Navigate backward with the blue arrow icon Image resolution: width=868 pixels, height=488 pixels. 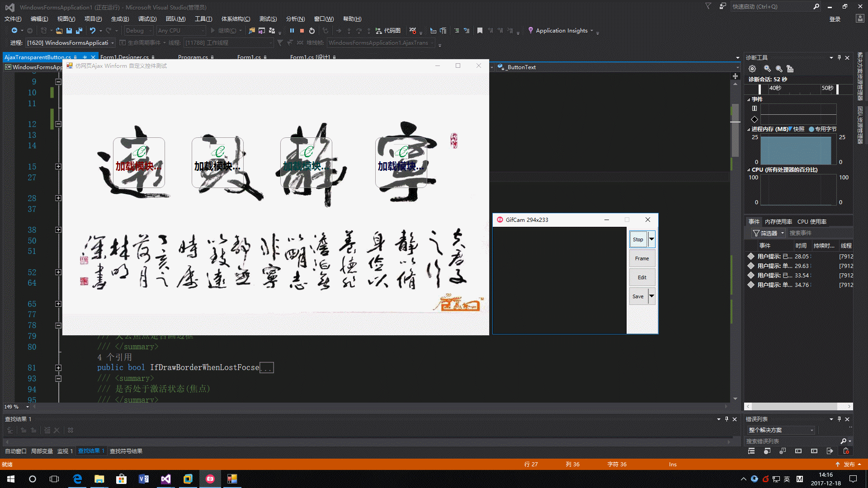coord(14,31)
